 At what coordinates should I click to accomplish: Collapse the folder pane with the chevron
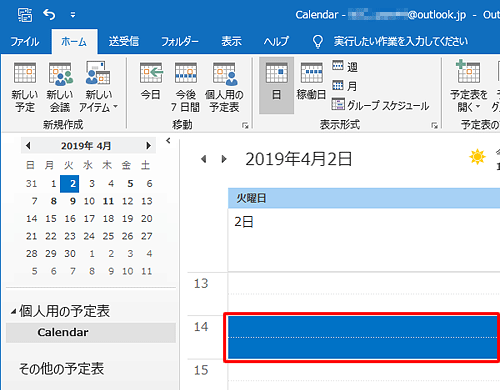[x=168, y=141]
